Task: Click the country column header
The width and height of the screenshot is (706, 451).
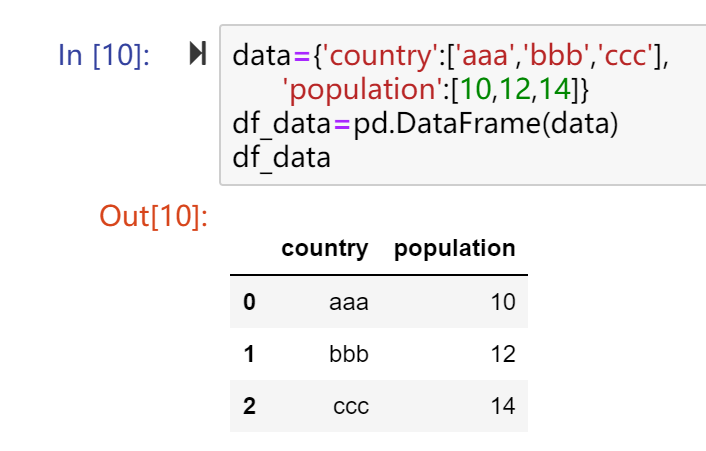Action: 325,248
